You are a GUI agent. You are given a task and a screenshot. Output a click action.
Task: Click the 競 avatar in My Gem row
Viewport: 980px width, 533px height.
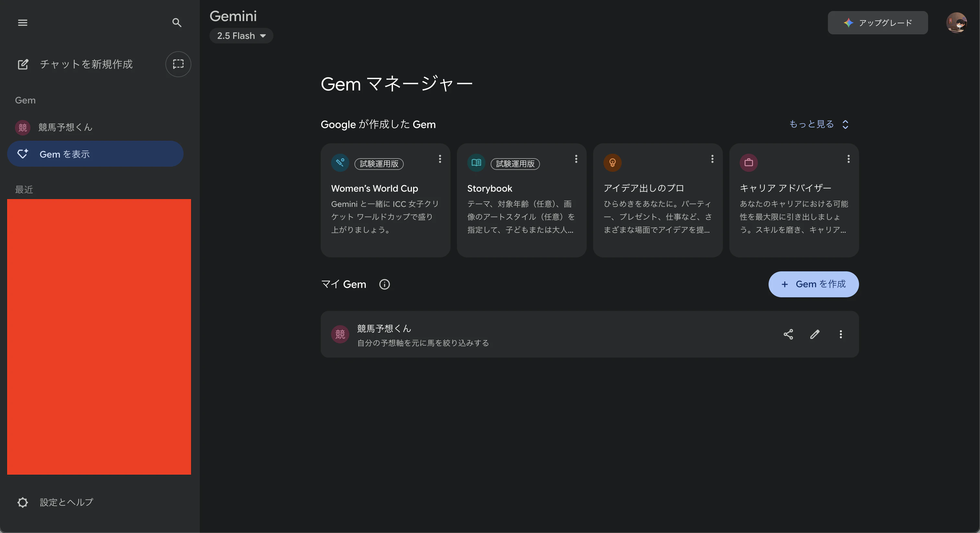click(340, 334)
